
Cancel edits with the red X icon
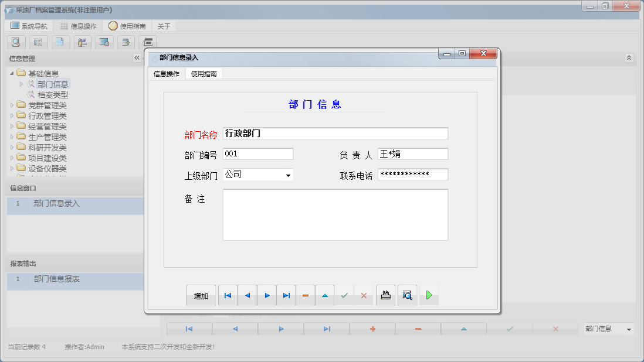click(363, 295)
